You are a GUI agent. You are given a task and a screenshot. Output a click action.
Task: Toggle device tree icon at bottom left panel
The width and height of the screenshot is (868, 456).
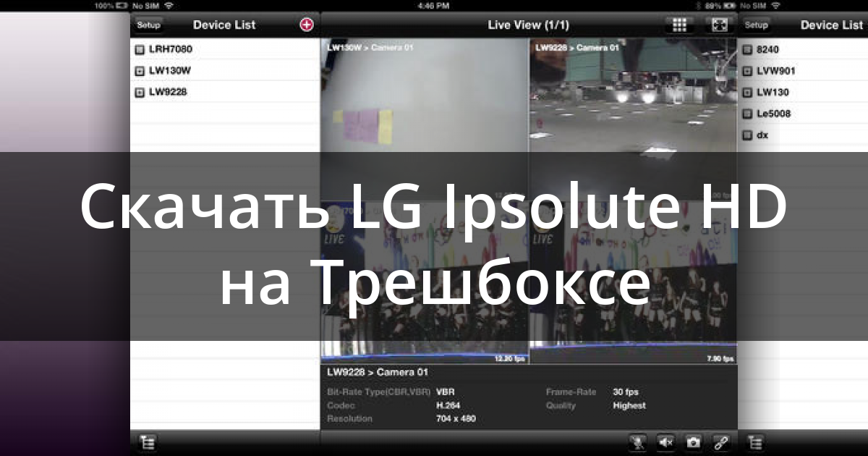[x=148, y=442]
